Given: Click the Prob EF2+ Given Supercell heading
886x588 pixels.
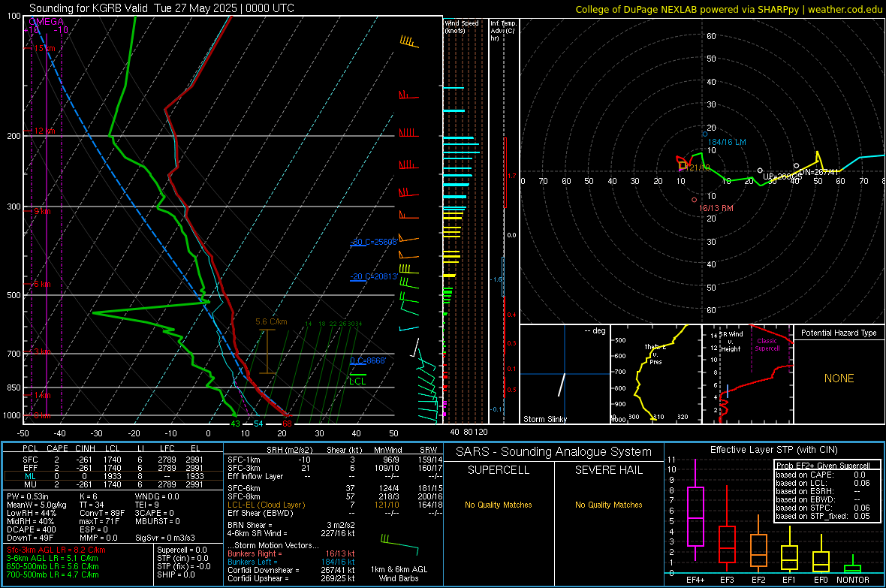Looking at the screenshot, I should pyautogui.click(x=823, y=466).
